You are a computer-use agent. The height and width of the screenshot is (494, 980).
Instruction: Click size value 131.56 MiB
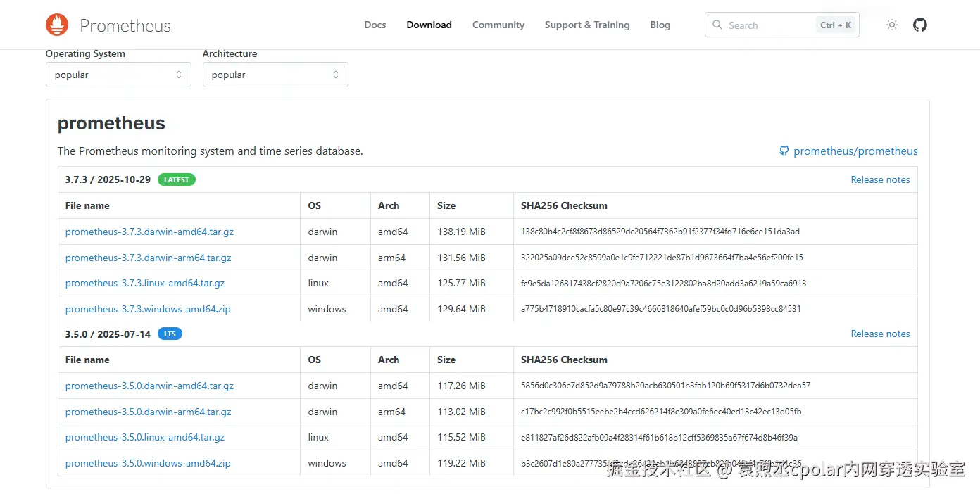pyautogui.click(x=461, y=258)
